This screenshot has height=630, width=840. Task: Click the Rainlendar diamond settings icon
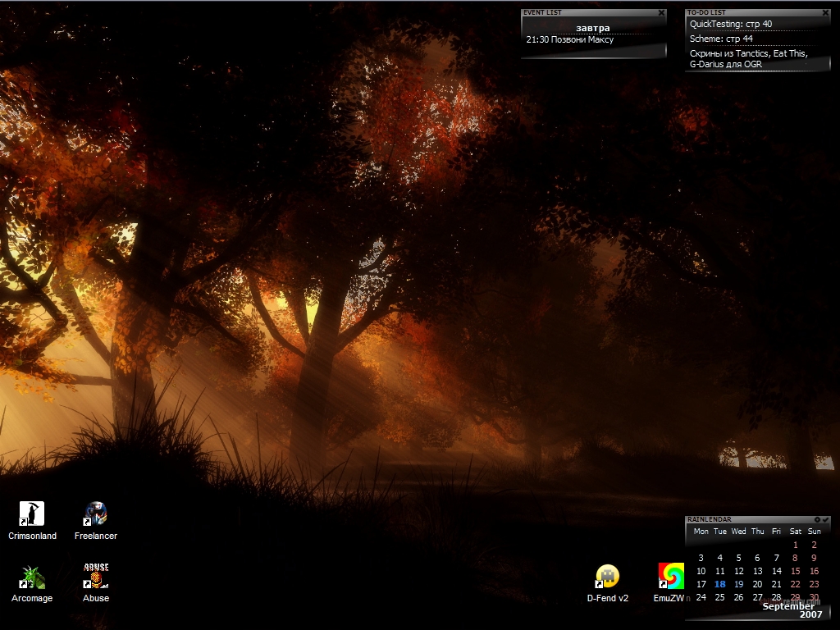point(817,519)
